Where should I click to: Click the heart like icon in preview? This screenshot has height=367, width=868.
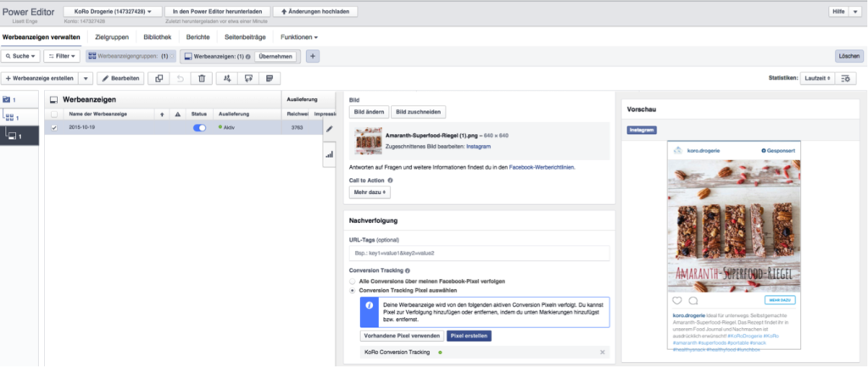[676, 301]
